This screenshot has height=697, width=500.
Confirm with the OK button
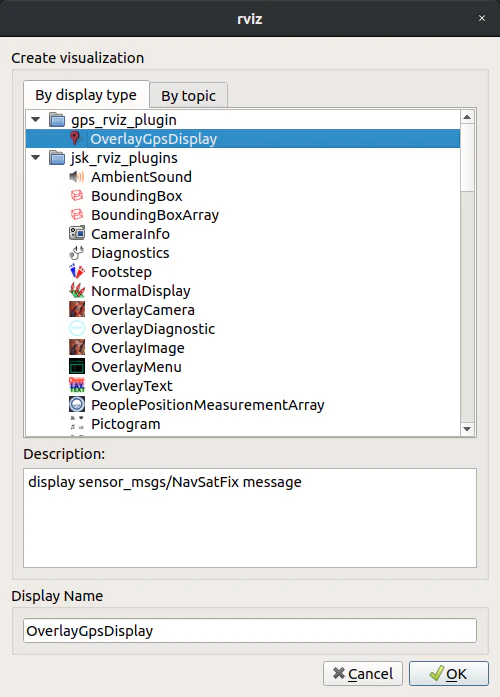tap(448, 673)
